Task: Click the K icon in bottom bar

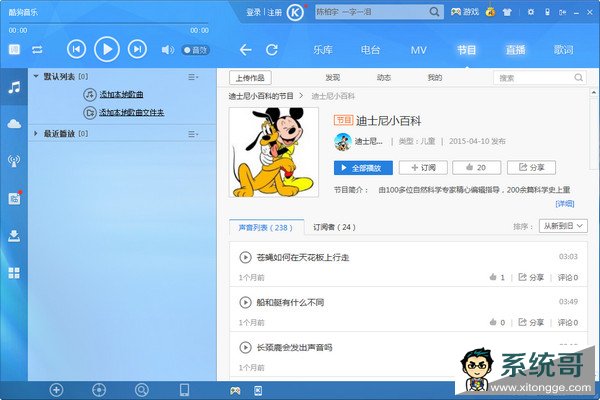Action: 258,391
